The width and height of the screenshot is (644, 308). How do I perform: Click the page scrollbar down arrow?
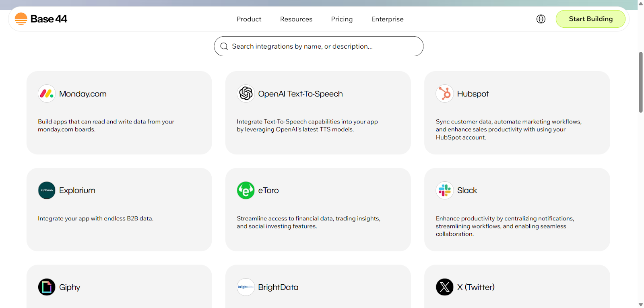[x=640, y=304]
